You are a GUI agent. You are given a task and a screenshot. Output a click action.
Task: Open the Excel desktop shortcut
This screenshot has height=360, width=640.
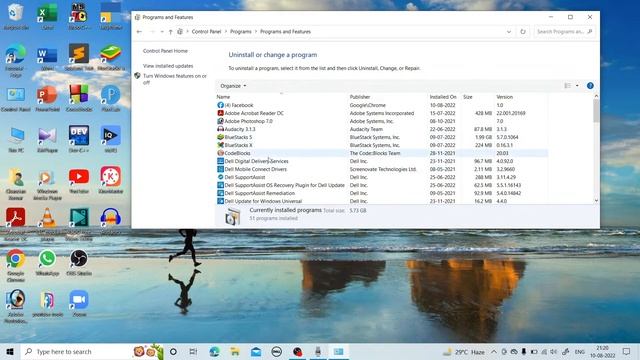[x=47, y=16]
